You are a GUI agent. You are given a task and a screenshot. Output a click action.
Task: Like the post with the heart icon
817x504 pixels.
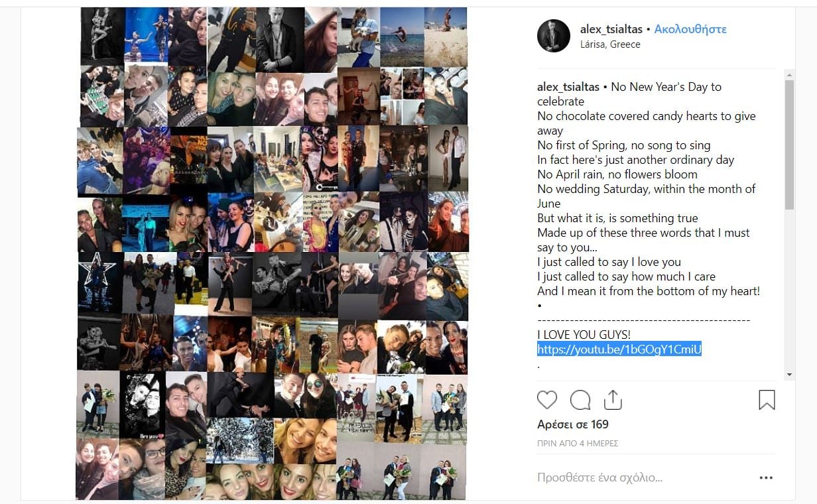click(x=547, y=400)
